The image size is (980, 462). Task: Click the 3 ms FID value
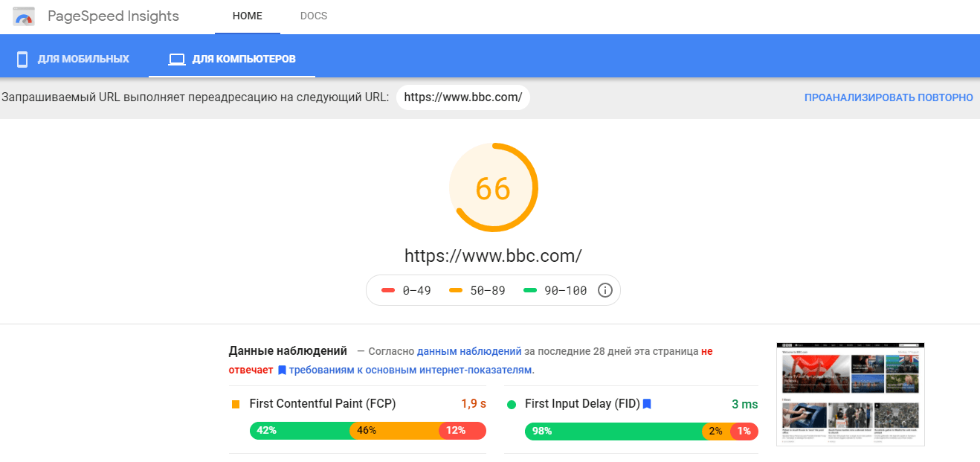tap(744, 404)
